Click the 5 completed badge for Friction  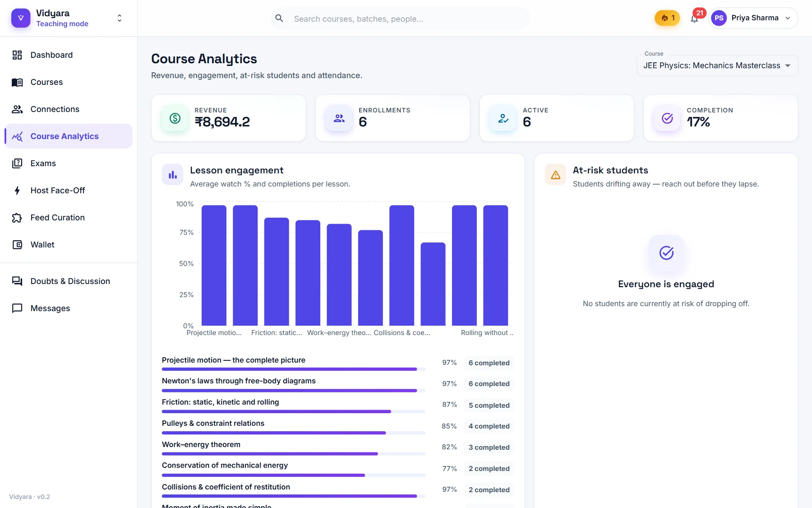489,405
